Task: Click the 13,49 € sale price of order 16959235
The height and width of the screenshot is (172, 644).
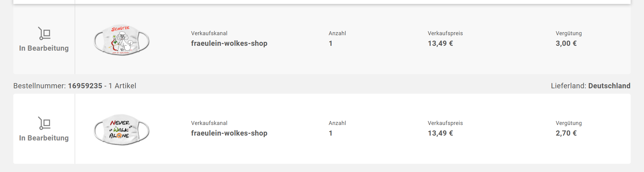Action: click(440, 133)
